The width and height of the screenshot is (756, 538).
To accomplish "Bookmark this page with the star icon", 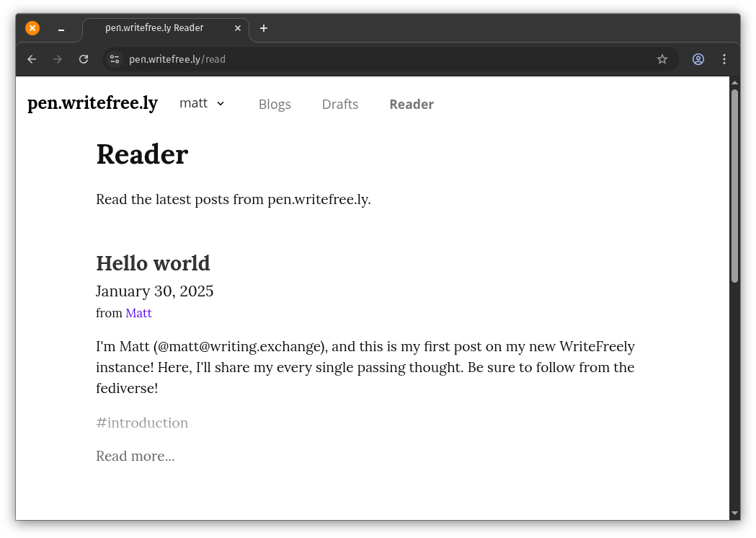I will point(662,59).
